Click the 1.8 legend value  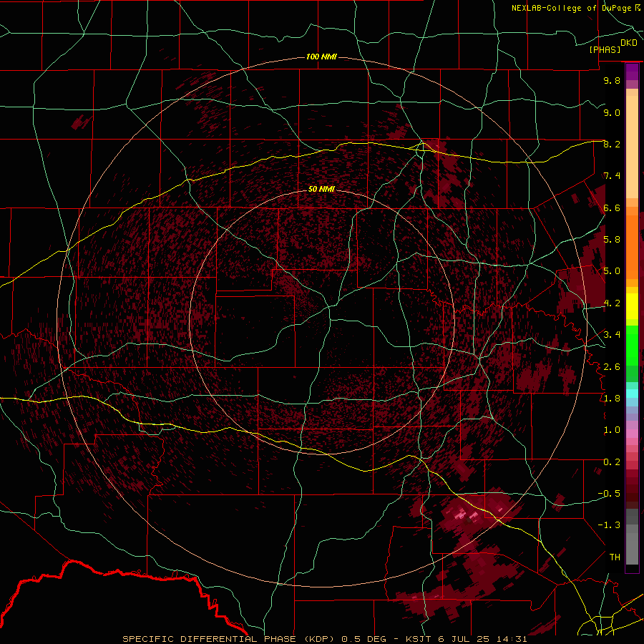click(x=612, y=398)
